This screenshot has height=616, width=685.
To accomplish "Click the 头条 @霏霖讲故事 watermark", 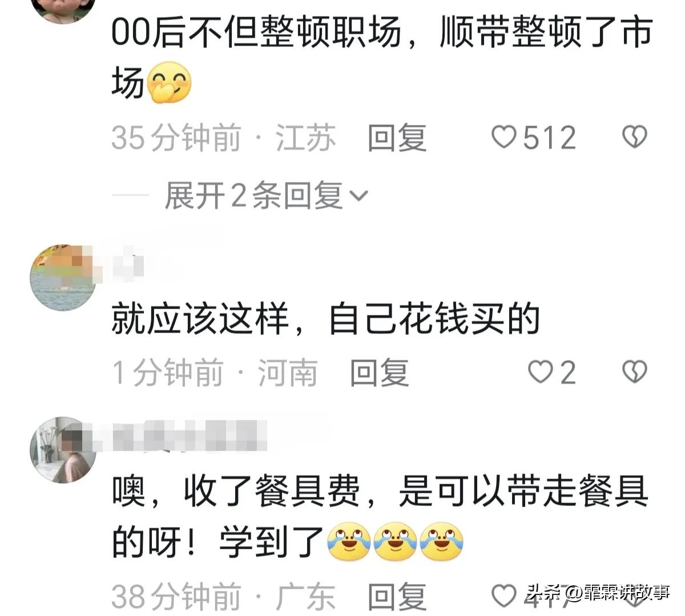I will point(598,593).
